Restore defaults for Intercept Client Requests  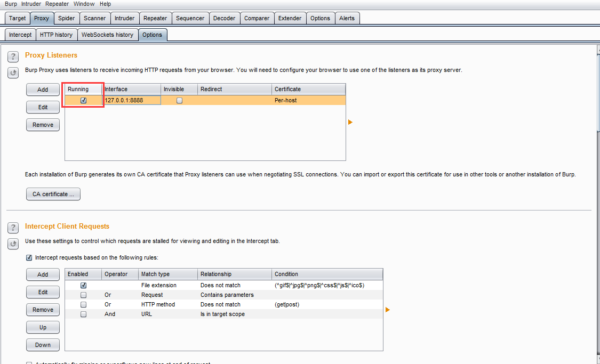click(13, 243)
